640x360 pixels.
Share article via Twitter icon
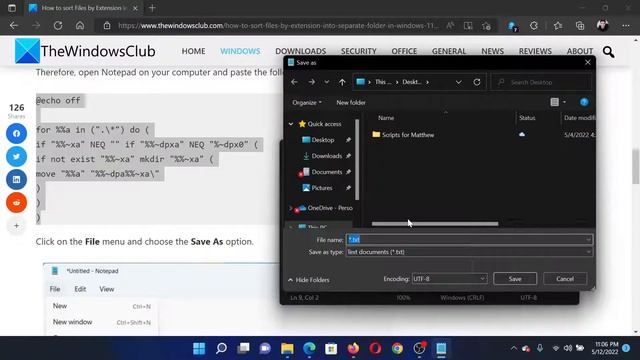pos(16,156)
